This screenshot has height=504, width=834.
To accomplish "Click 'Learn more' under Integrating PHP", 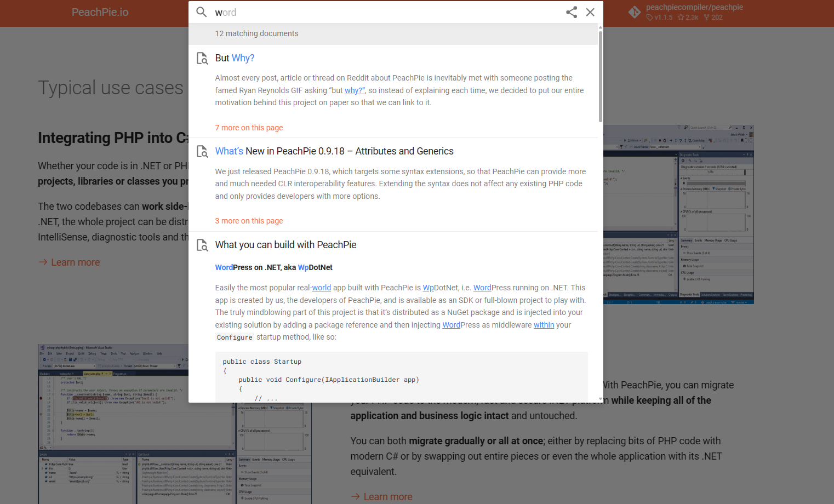I will 69,262.
